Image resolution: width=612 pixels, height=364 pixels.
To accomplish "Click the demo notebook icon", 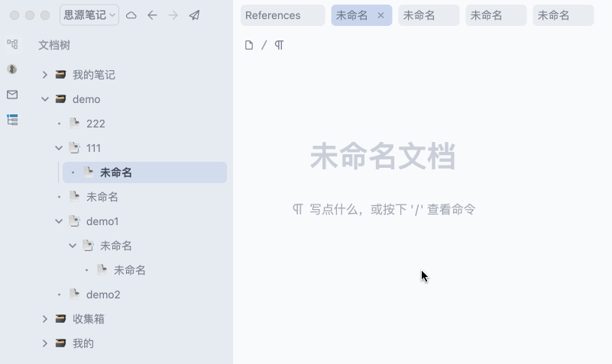I will (60, 99).
